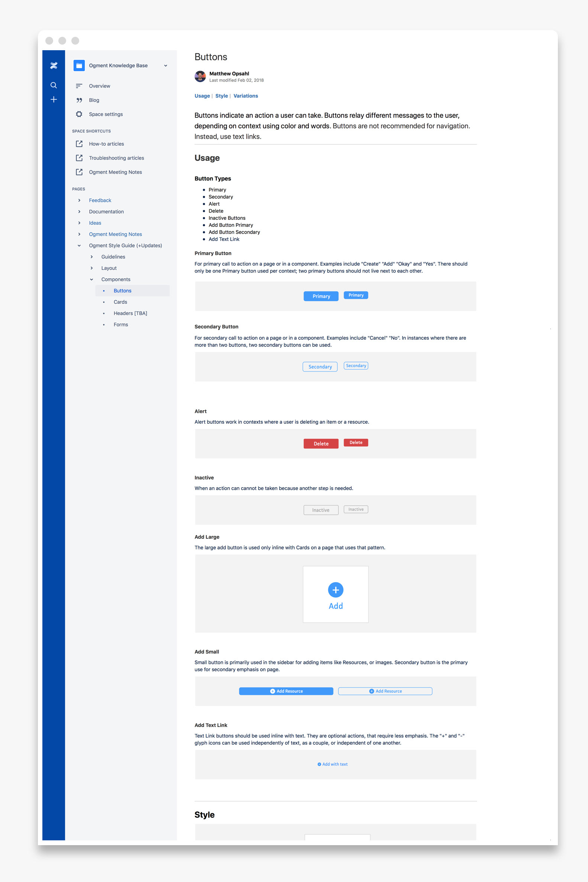The image size is (588, 882).
Task: Click the Troubleshooting articles shortcut icon
Action: click(79, 158)
